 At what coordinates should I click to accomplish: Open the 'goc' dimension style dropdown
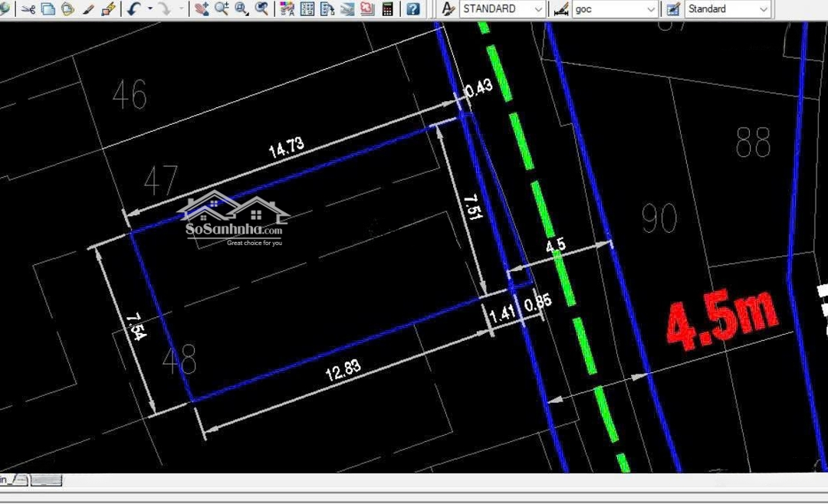[x=651, y=9]
